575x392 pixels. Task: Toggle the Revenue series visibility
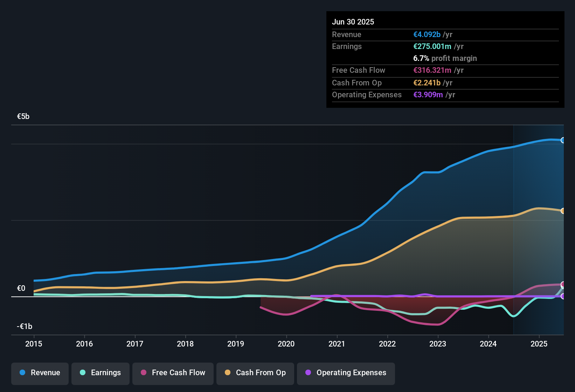click(x=40, y=373)
